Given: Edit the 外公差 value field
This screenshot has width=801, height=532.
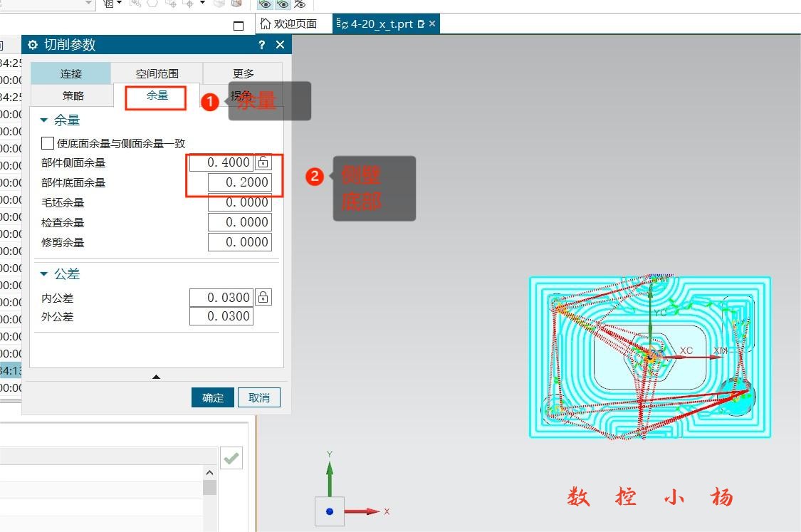Looking at the screenshot, I should pyautogui.click(x=221, y=316).
